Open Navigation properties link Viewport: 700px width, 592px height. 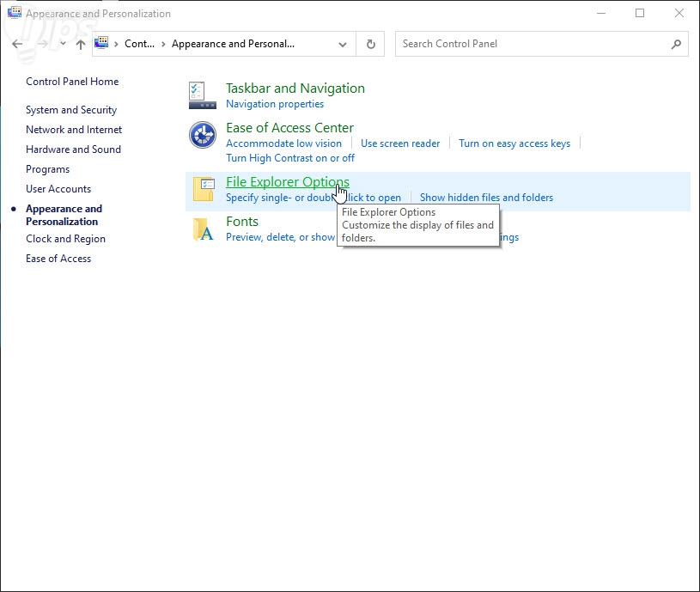click(275, 104)
